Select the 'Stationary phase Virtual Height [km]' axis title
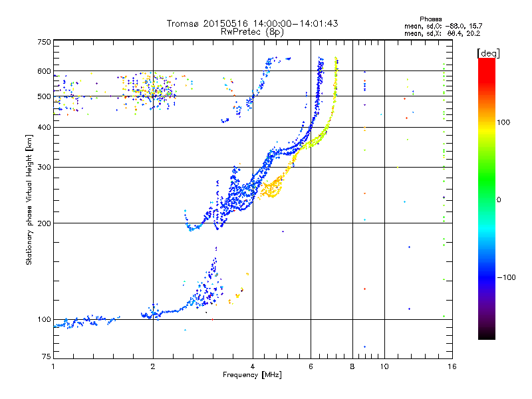532x399 pixels. 29,199
